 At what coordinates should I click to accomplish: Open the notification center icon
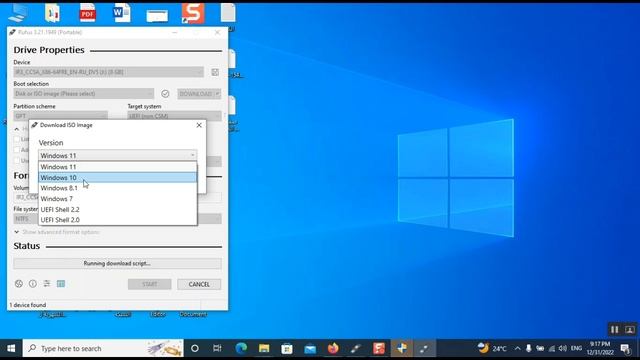[x=625, y=348]
